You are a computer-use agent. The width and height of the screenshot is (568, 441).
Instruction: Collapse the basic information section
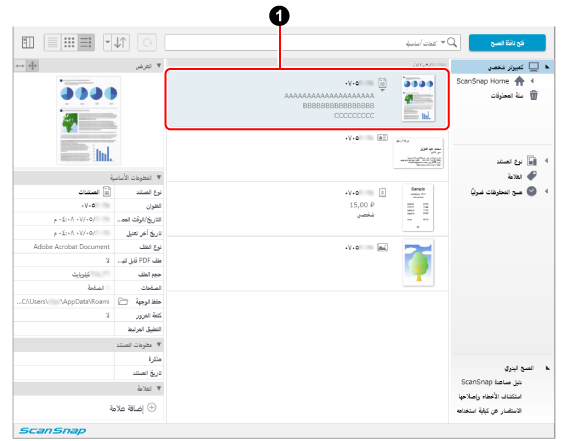tap(159, 177)
